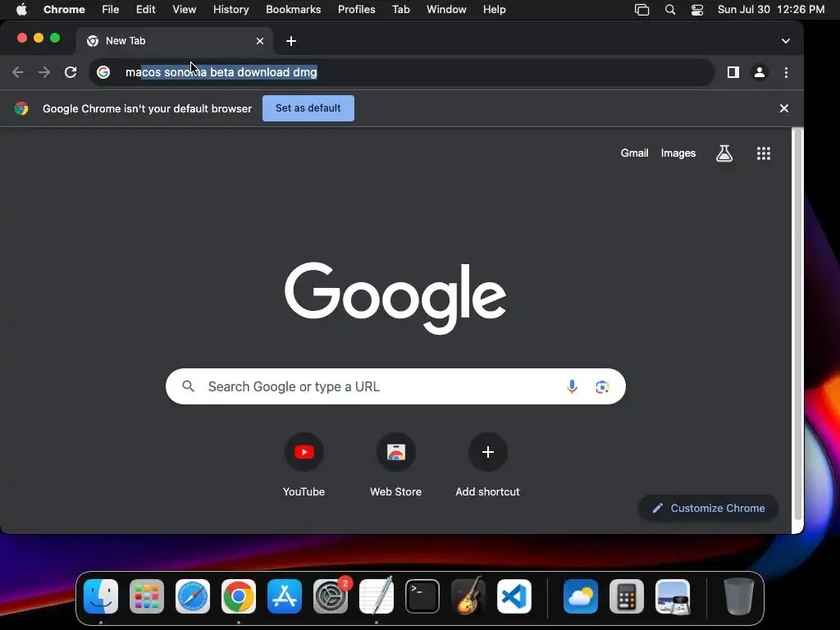Image resolution: width=840 pixels, height=630 pixels.
Task: Start voice search with microphone icon
Action: (572, 386)
